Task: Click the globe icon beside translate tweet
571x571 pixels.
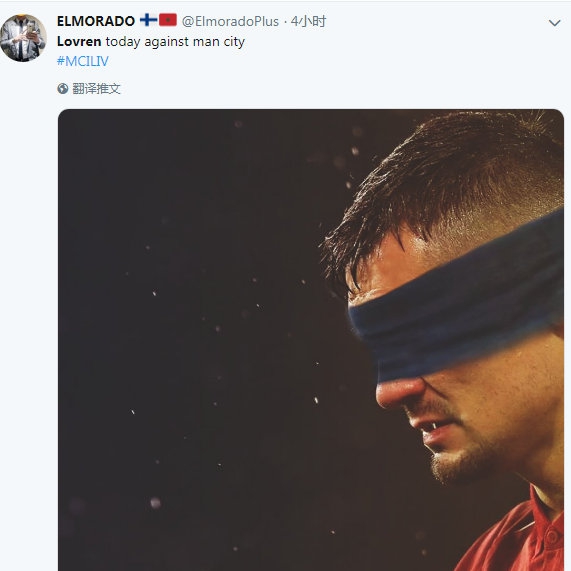Action: [63, 88]
